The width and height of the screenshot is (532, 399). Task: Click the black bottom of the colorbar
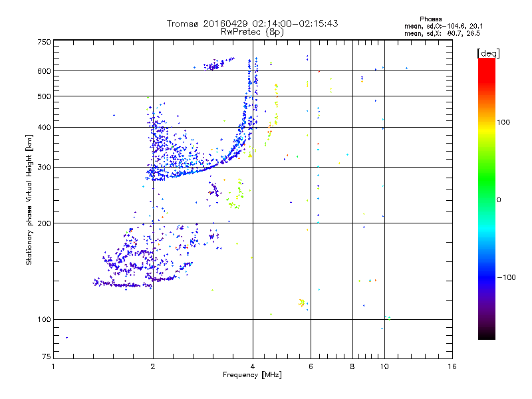point(487,334)
